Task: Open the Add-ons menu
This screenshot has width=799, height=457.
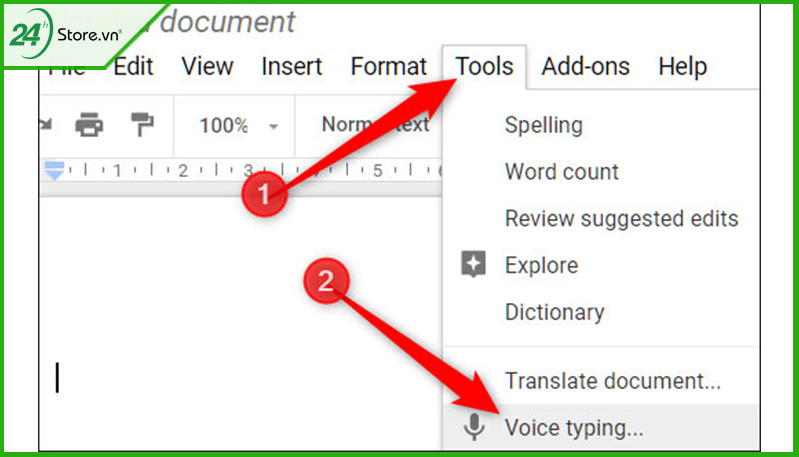Action: (x=585, y=67)
